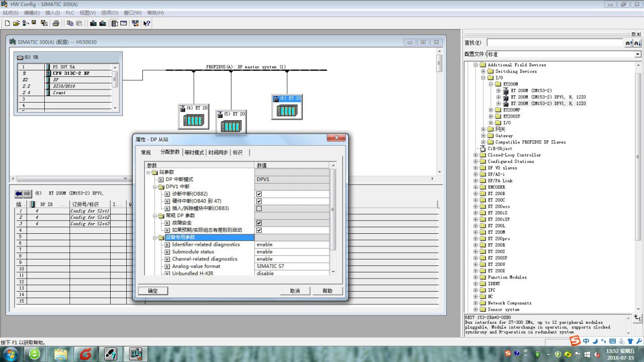The height and width of the screenshot is (362, 644).
Task: Select the PS 307 5A rack row
Action: click(64, 67)
